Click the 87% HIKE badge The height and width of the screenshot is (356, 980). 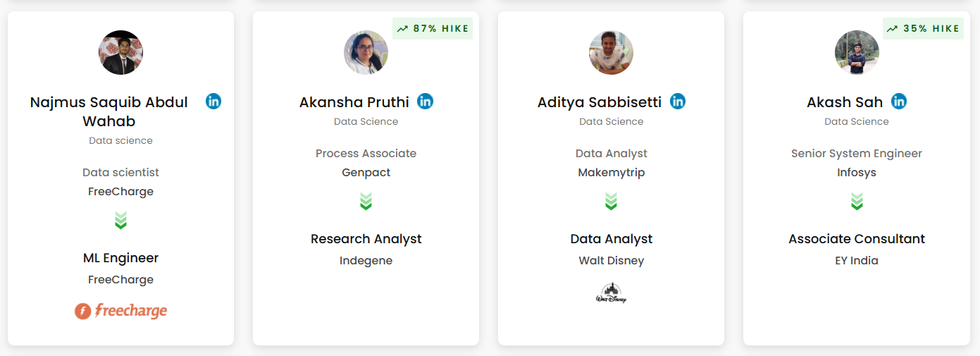tap(433, 29)
